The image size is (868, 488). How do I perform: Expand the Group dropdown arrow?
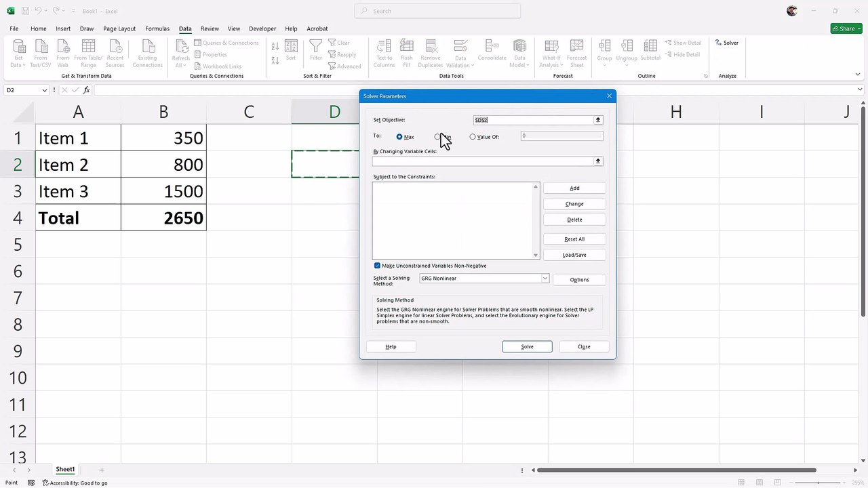[x=604, y=65]
